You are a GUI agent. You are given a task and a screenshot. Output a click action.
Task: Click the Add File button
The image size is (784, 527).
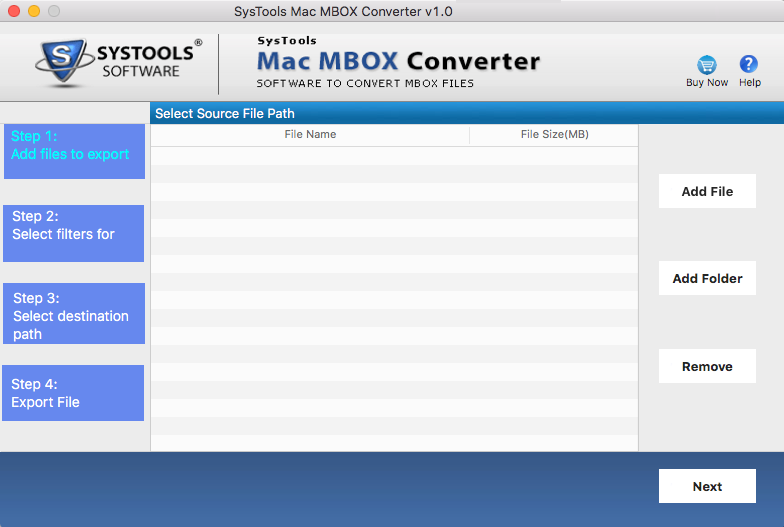point(707,191)
